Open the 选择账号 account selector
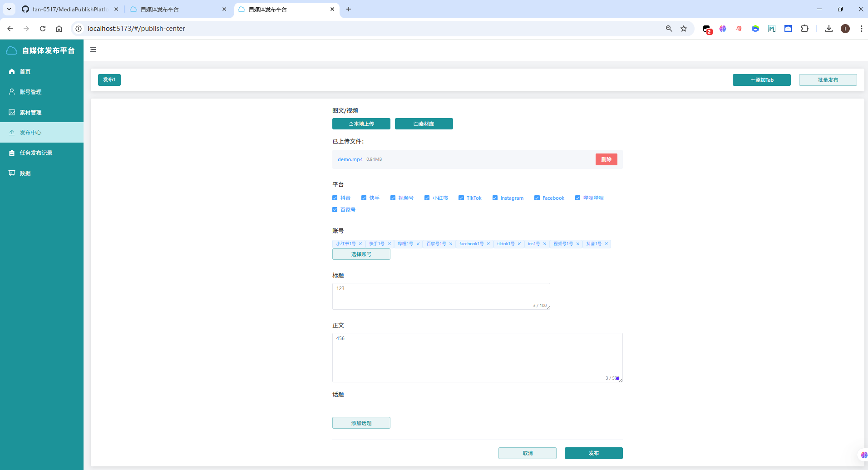The height and width of the screenshot is (470, 868). pos(361,254)
